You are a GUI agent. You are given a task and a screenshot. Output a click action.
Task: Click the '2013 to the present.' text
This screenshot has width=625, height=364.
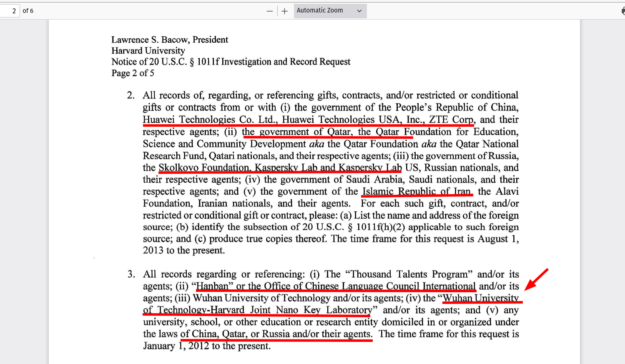point(184,251)
